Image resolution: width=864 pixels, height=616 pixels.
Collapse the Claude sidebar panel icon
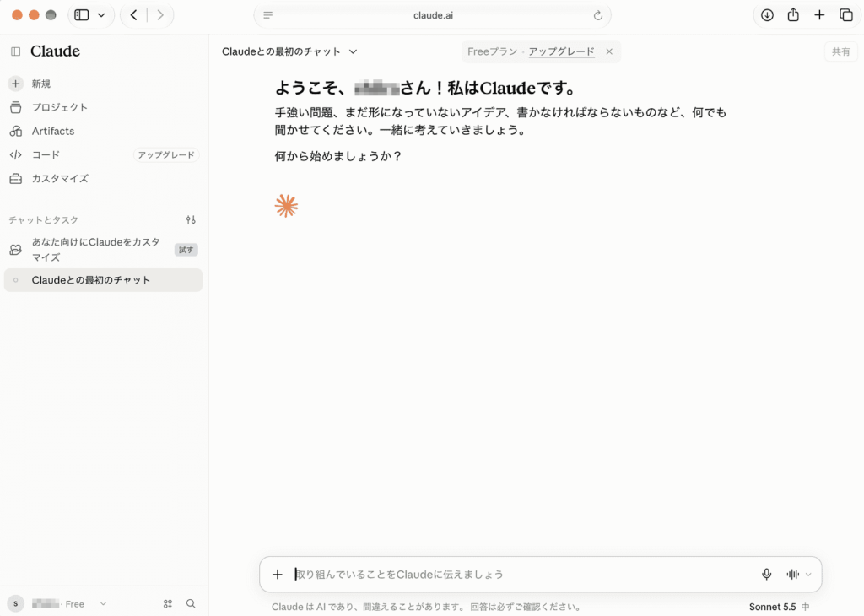click(15, 51)
